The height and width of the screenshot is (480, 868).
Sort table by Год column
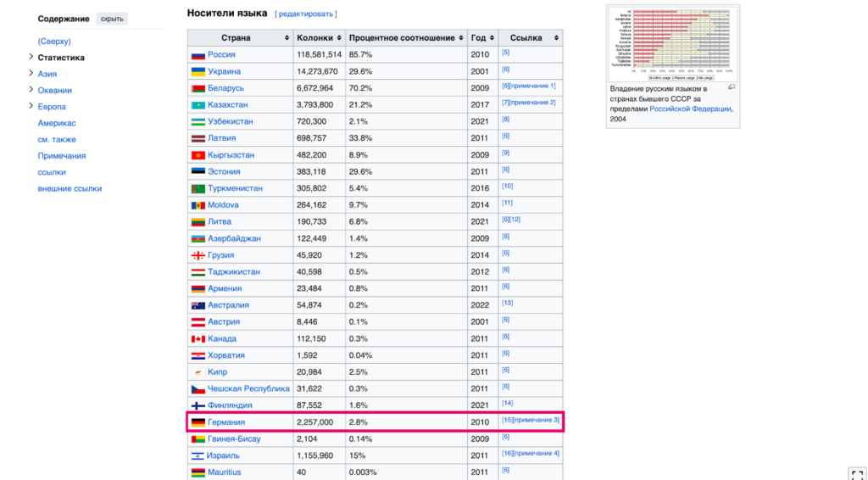point(492,38)
